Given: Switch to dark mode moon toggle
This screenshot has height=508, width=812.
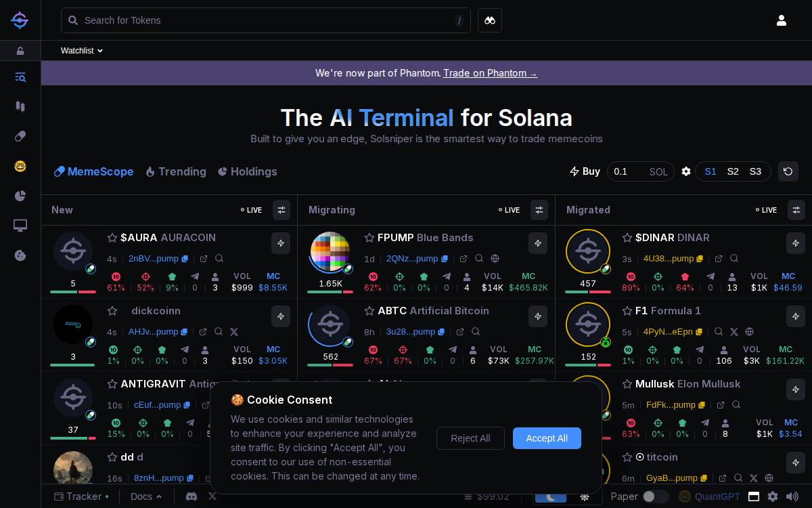Looking at the screenshot, I should [551, 496].
